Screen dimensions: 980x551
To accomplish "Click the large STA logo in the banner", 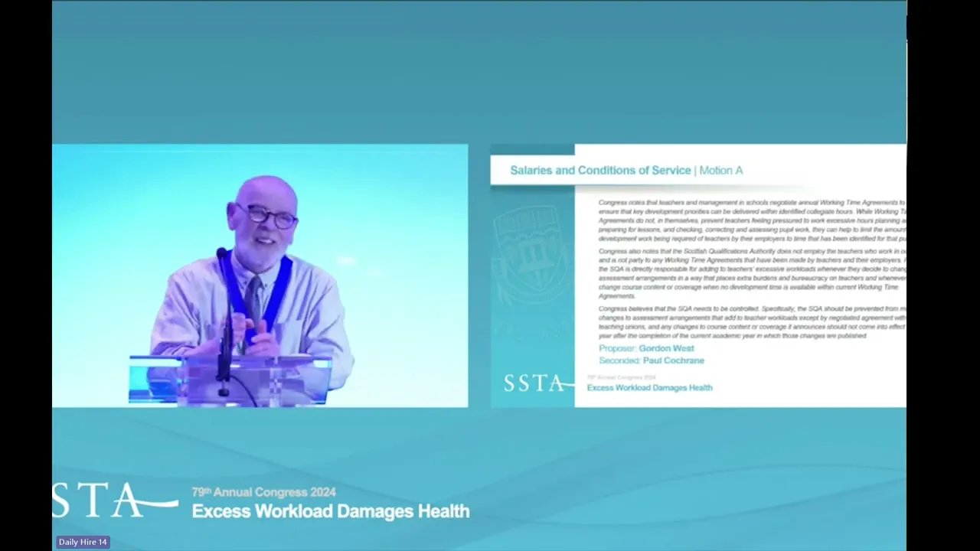I will coord(115,500).
